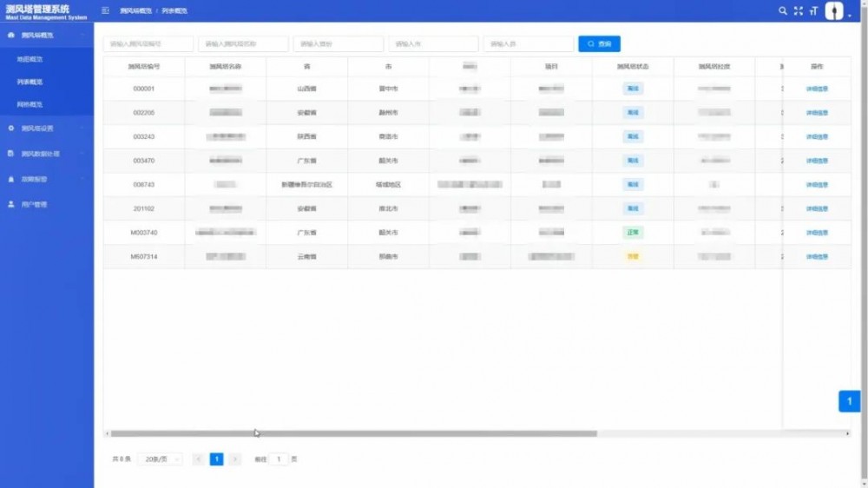The width and height of the screenshot is (868, 488).
Task: Open details link for row 003243
Action: coord(817,137)
